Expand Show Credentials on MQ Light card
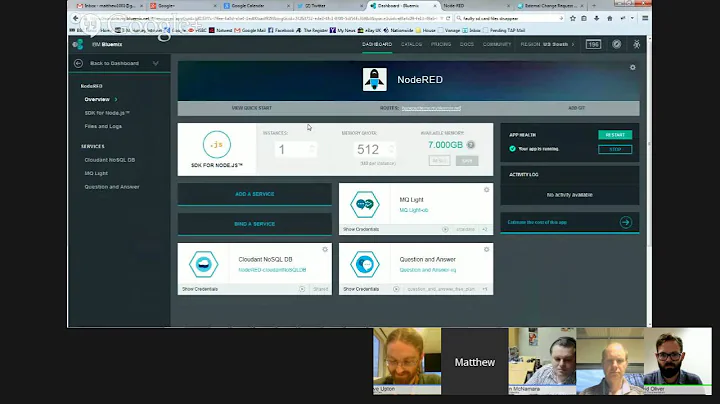The width and height of the screenshot is (720, 404). pos(361,229)
